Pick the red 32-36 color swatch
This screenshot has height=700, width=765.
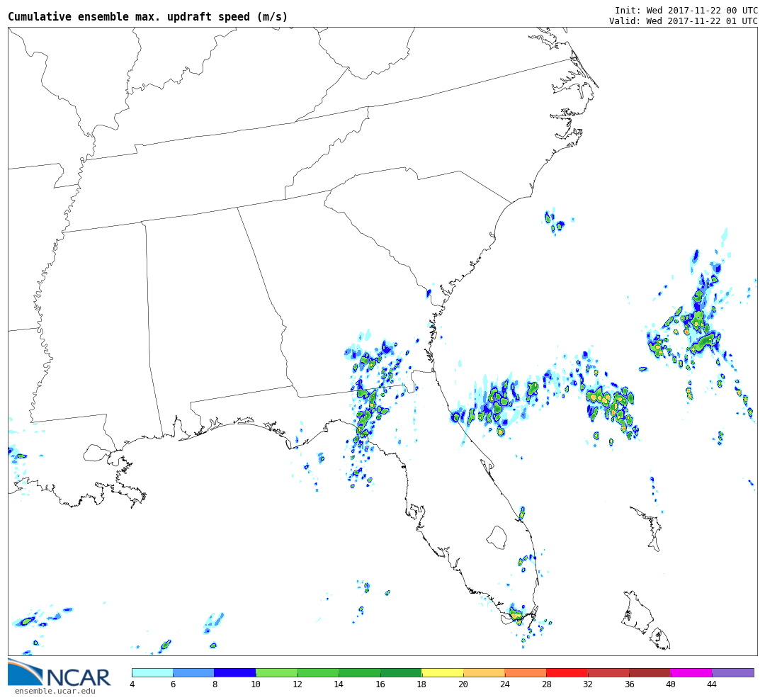[x=608, y=672]
